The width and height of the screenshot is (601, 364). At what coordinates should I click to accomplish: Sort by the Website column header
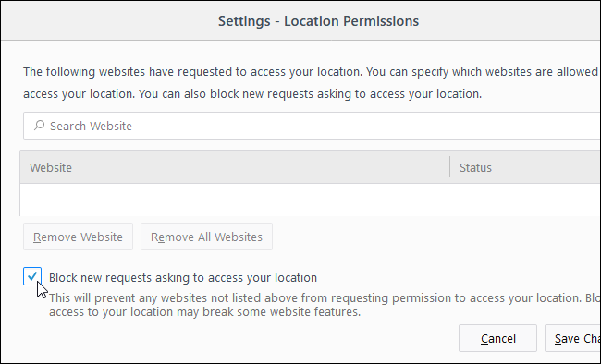pos(235,167)
